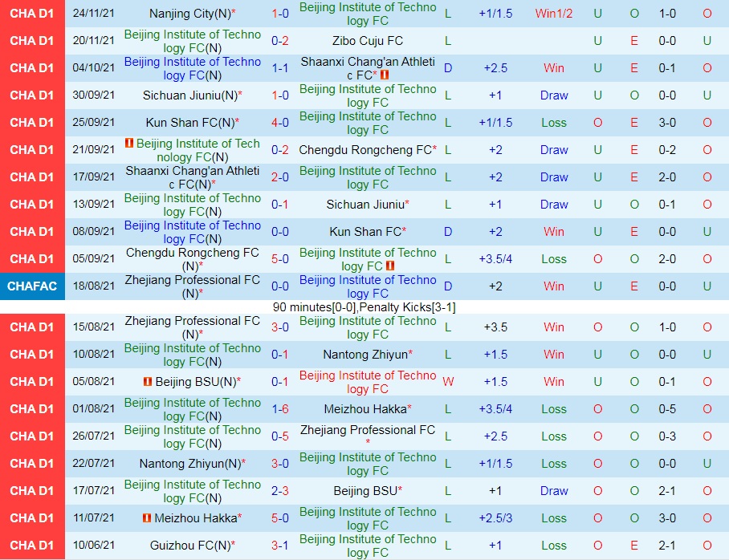The width and height of the screenshot is (729, 560).
Task: Select the 3-0 score on 15/08/21
Action: coord(280,327)
